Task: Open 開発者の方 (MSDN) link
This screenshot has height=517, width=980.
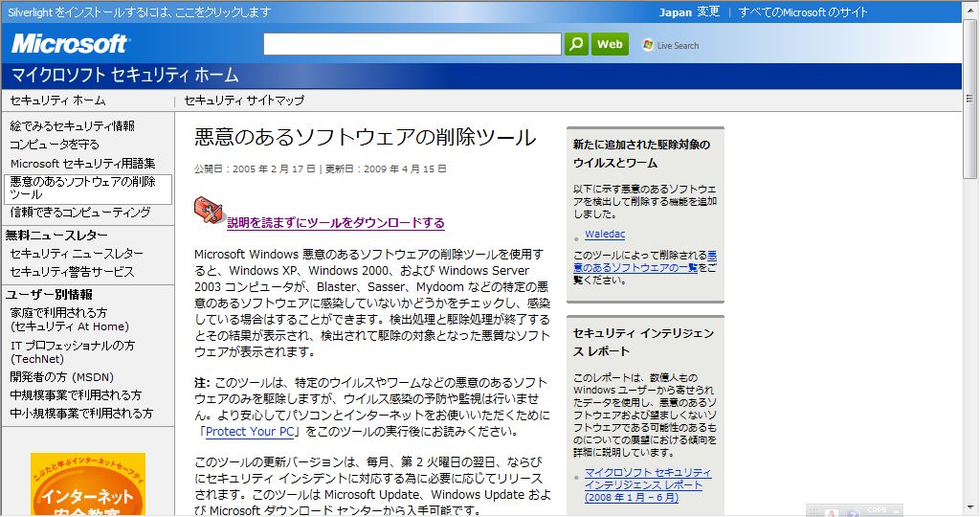Action: click(61, 377)
